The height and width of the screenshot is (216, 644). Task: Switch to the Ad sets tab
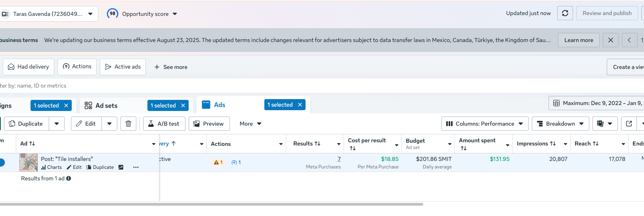pos(106,105)
